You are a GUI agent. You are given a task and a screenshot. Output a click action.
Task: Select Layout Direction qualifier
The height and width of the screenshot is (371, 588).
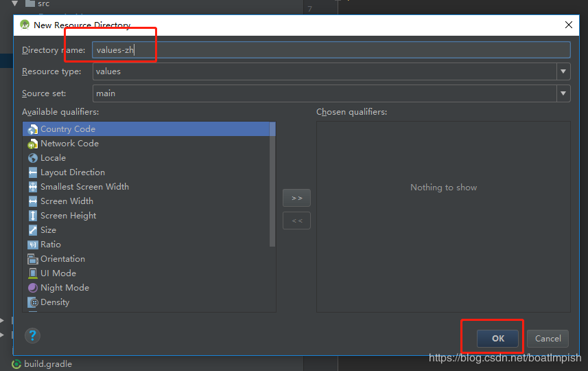pyautogui.click(x=146, y=172)
